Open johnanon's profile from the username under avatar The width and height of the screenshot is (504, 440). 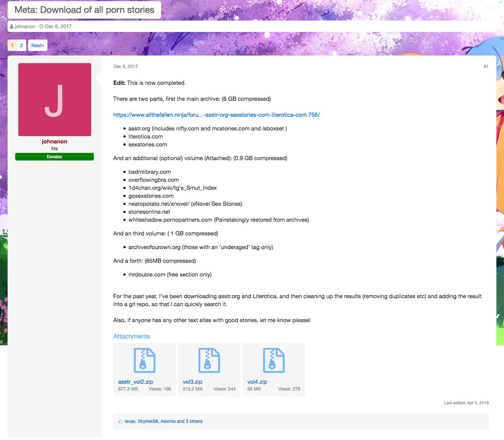tap(55, 141)
